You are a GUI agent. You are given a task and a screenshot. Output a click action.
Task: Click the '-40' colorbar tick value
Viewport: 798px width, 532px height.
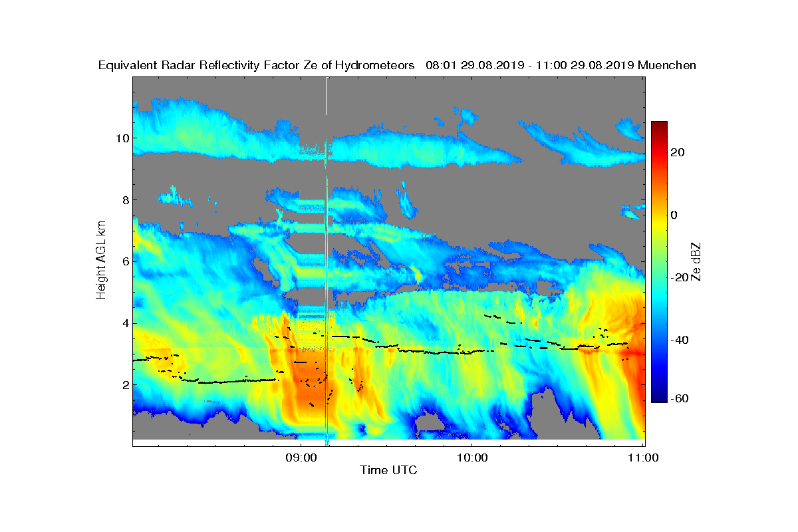(678, 340)
